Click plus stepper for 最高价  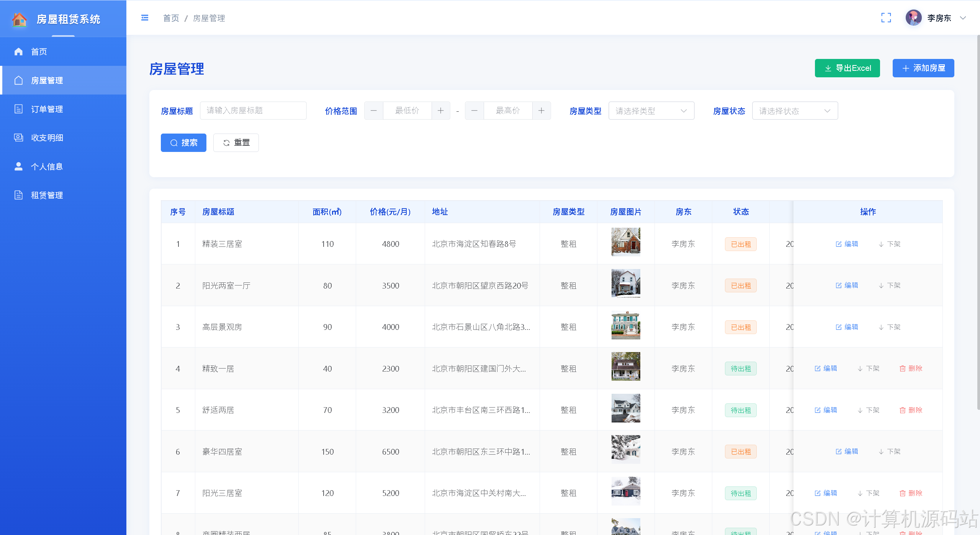541,111
